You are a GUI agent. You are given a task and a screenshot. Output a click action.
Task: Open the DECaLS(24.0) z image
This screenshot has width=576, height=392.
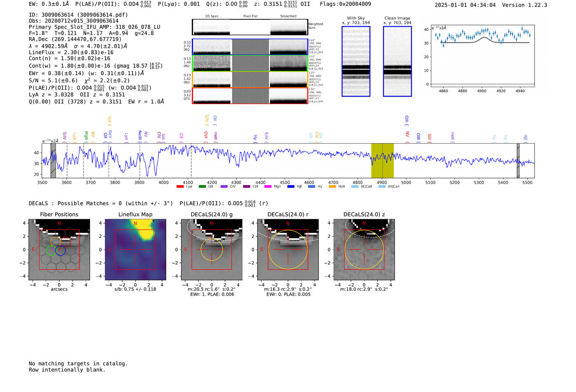click(x=364, y=249)
